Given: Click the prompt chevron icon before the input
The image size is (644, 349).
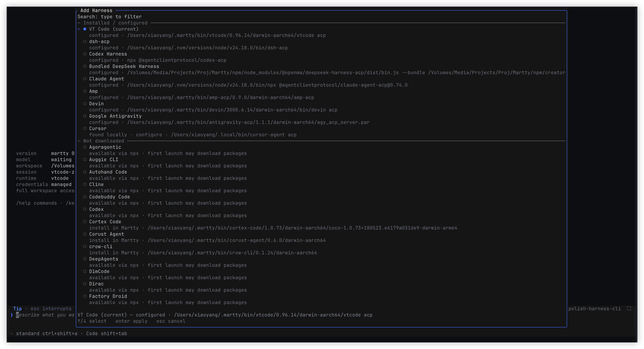Looking at the screenshot, I should tap(12, 315).
